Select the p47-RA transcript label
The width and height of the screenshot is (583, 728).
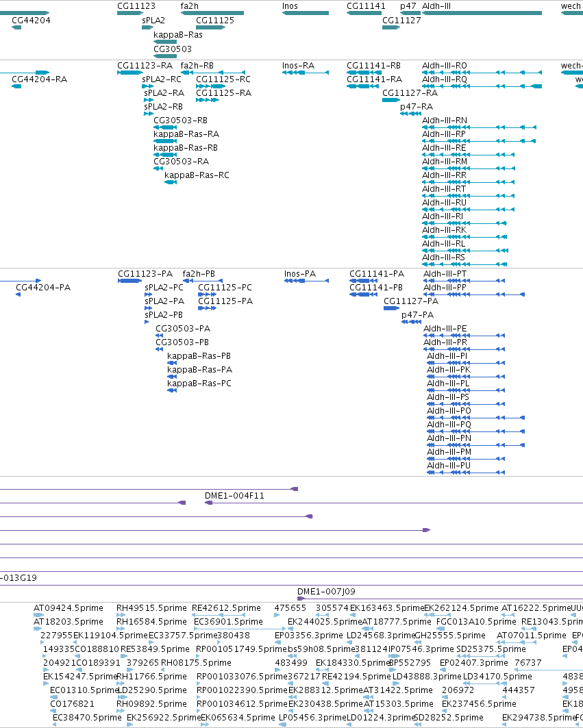(417, 106)
